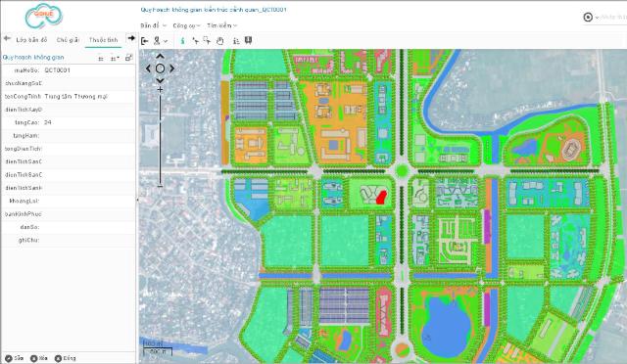Select the Thuộc tính tab
Viewport: 627px width, 364px height.
[x=103, y=40]
